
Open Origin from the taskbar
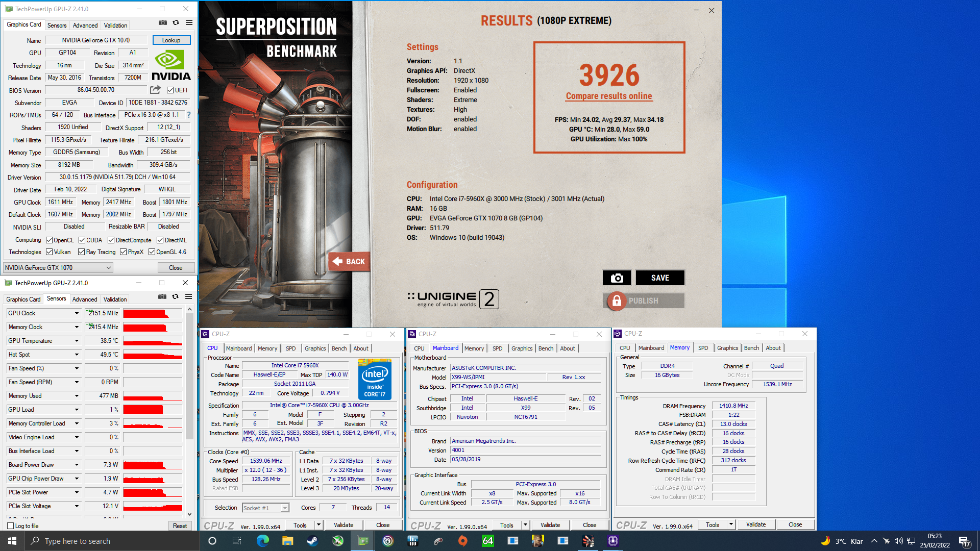463,541
